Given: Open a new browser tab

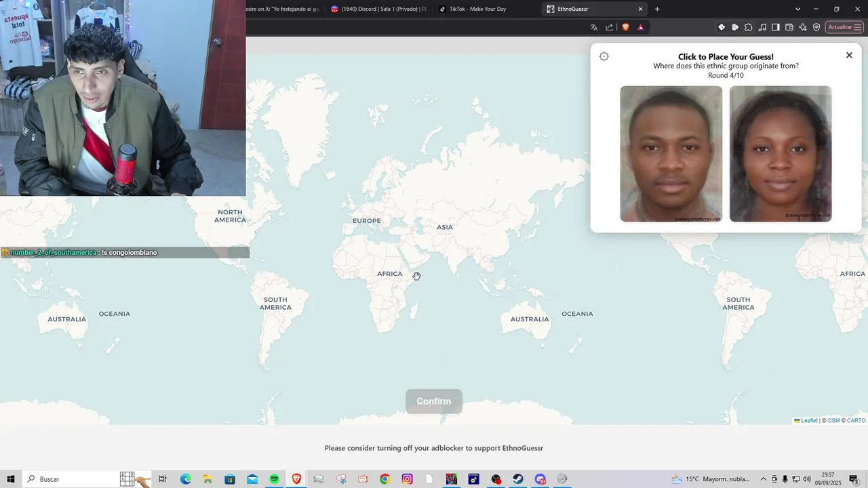Looking at the screenshot, I should 657,9.
